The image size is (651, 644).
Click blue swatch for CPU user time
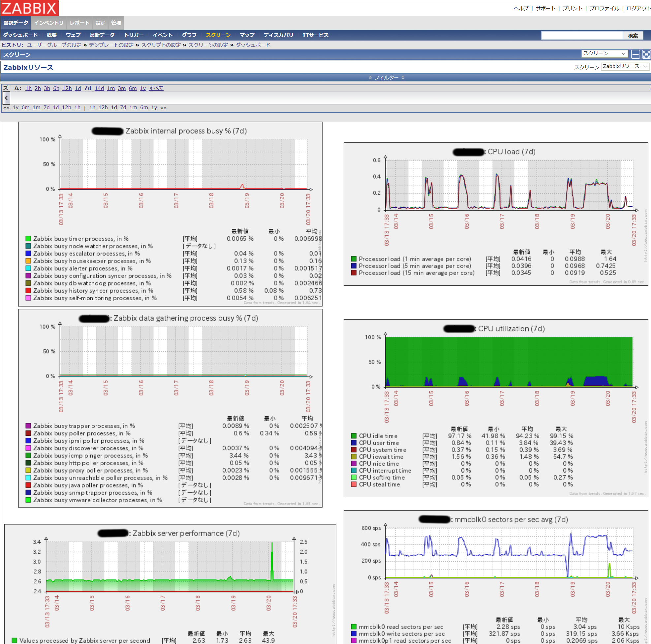[354, 443]
